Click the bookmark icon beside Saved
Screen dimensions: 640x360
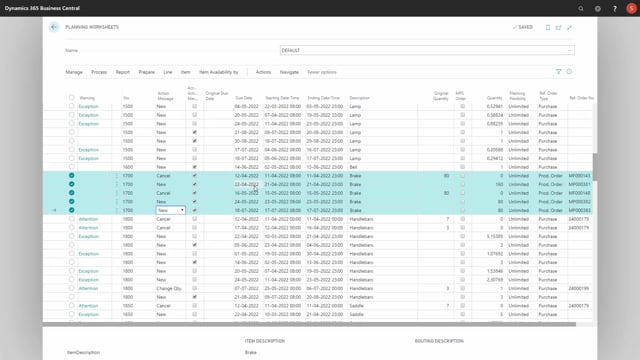(548, 27)
